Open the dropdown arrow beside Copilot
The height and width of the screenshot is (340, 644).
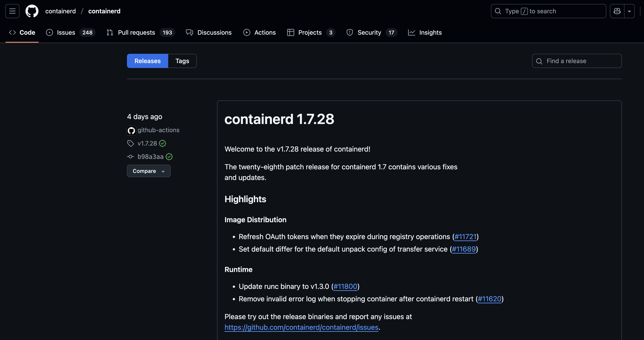629,11
